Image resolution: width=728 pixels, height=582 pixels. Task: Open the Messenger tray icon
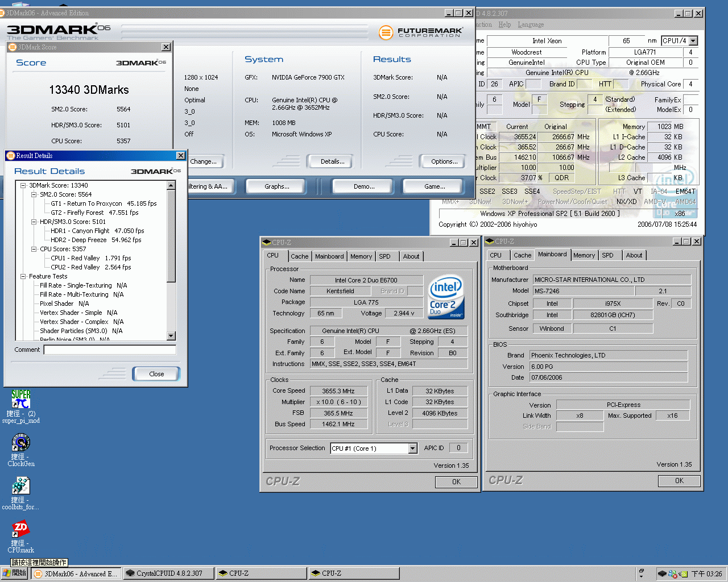pyautogui.click(x=673, y=574)
